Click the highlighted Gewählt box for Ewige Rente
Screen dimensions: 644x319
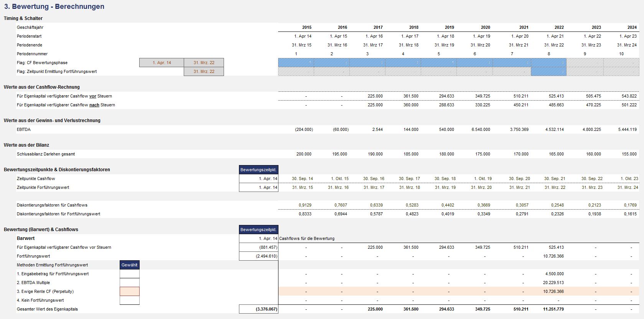tap(129, 291)
